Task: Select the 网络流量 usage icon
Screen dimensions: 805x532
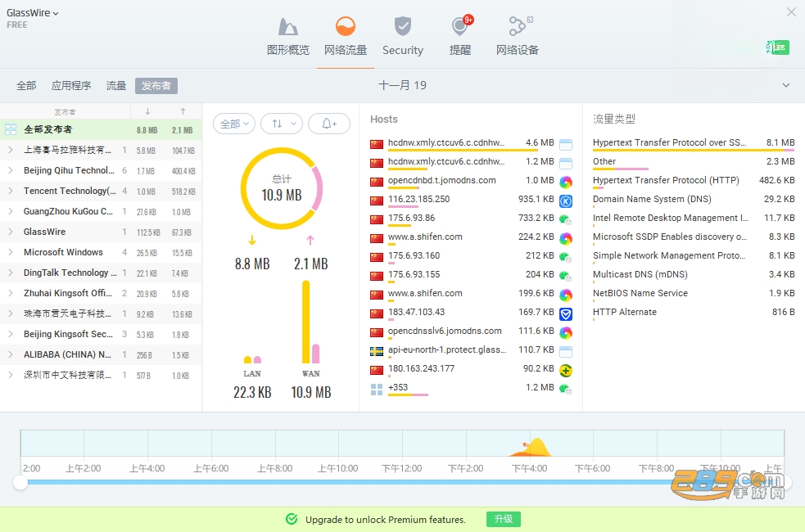Action: [345, 26]
